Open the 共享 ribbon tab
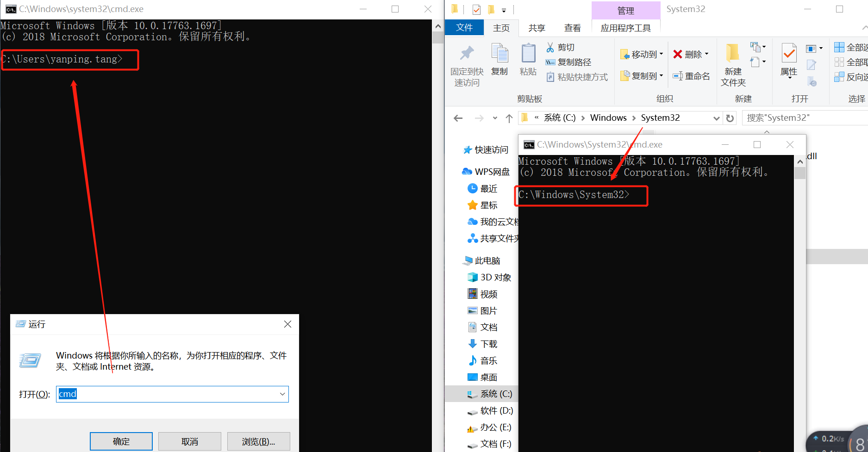Screen dimensions: 868x452 pyautogui.click(x=537, y=27)
